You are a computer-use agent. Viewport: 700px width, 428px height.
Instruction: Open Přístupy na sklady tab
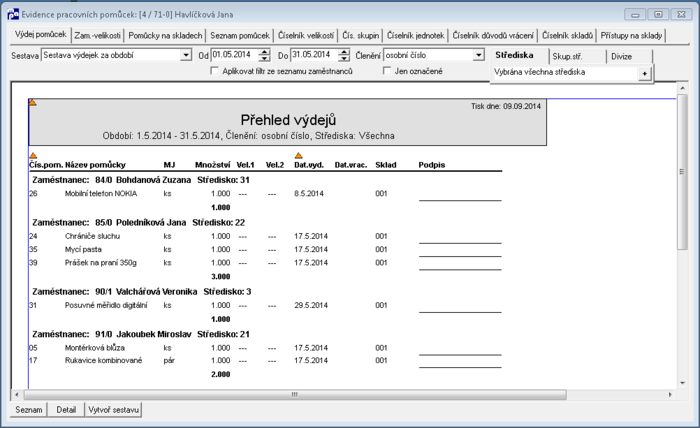coord(631,36)
